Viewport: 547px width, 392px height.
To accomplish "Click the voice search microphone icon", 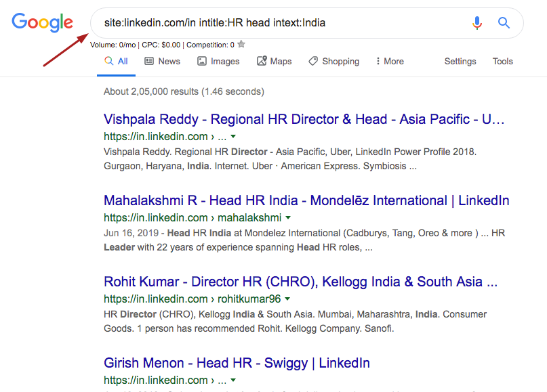I will (477, 23).
